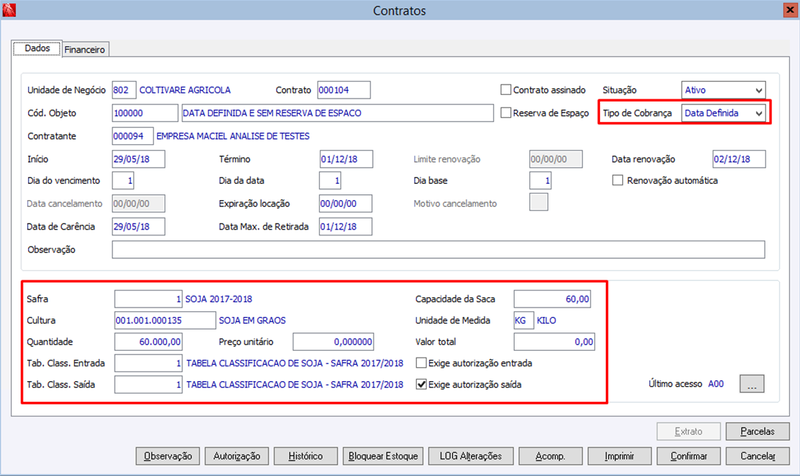Click the red application icon in title bar
The image size is (800, 476).
(9, 10)
